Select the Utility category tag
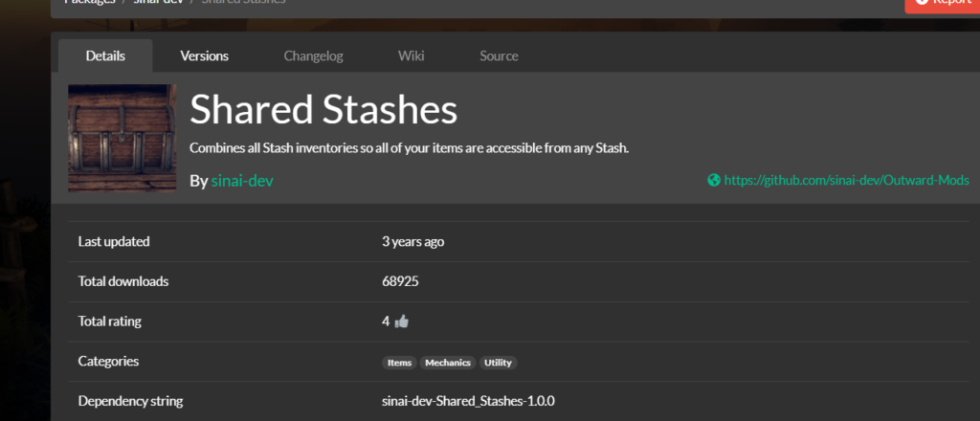Viewport: 980px width, 421px height. 498,363
